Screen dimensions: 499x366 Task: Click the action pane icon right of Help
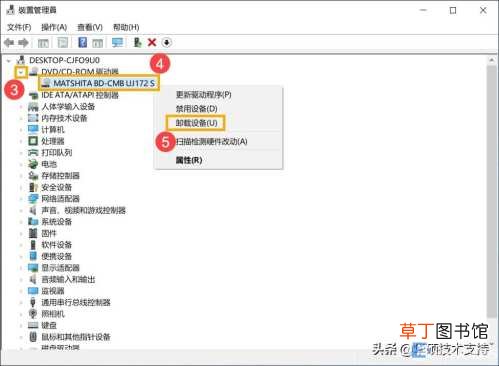pos(97,43)
